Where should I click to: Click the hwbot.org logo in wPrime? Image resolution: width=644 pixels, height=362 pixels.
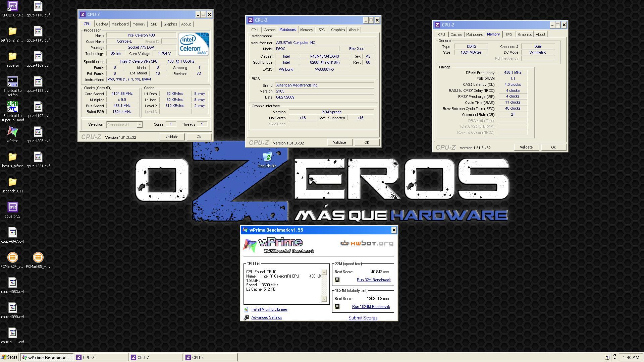click(367, 243)
